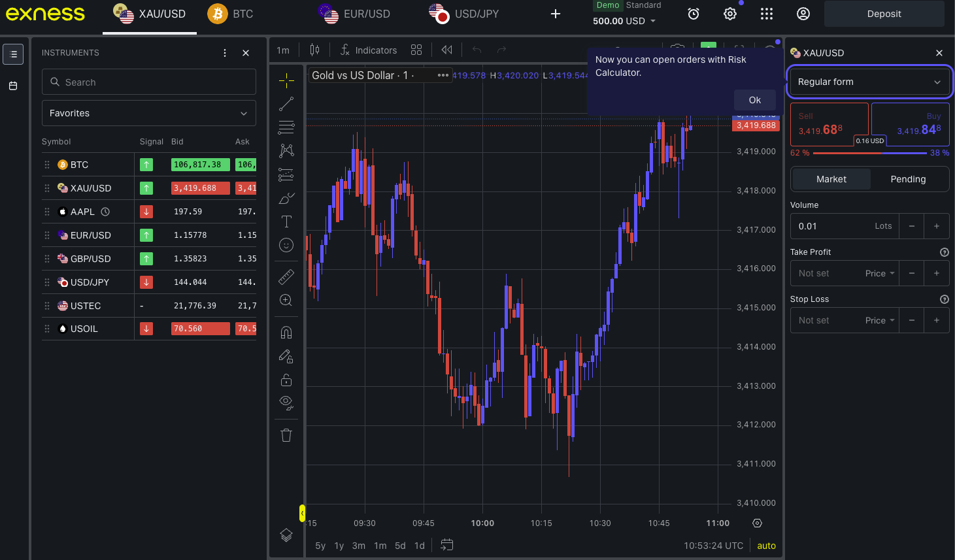Toggle lock all drawing tools
Screen dimensions: 955x560
pyautogui.click(x=286, y=380)
